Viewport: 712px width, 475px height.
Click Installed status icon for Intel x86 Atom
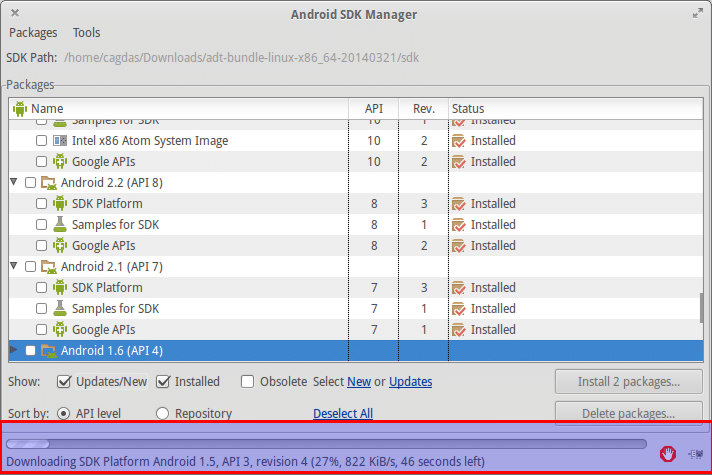pyautogui.click(x=459, y=141)
